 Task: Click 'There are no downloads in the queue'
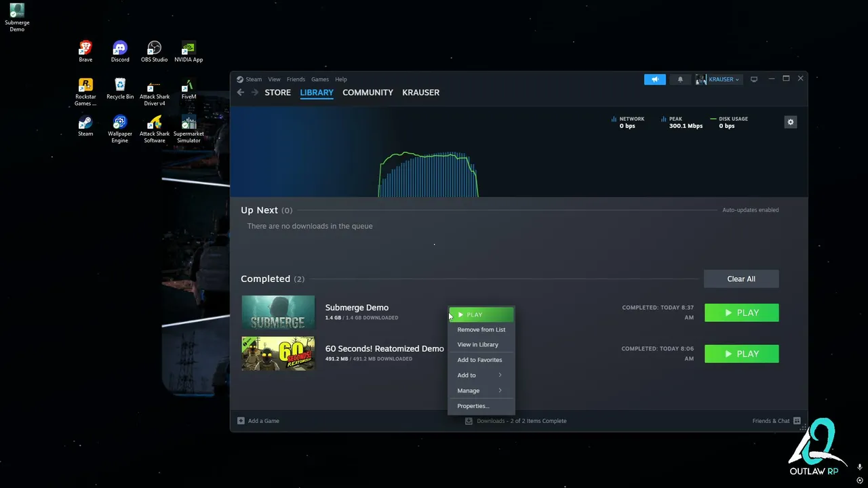pyautogui.click(x=310, y=226)
